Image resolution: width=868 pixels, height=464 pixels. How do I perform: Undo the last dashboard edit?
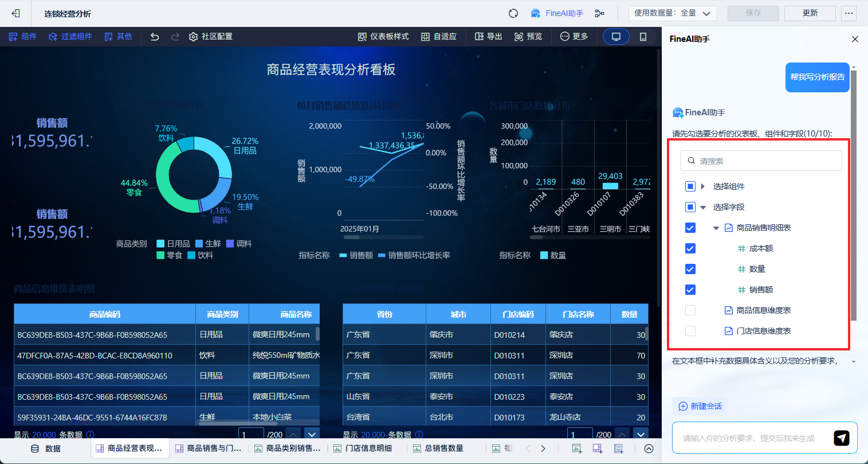coord(155,37)
